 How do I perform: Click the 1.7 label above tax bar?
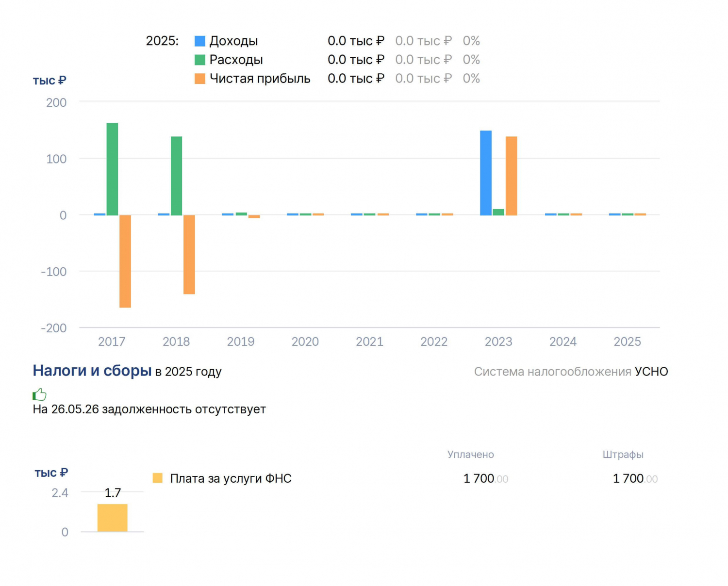pyautogui.click(x=113, y=493)
